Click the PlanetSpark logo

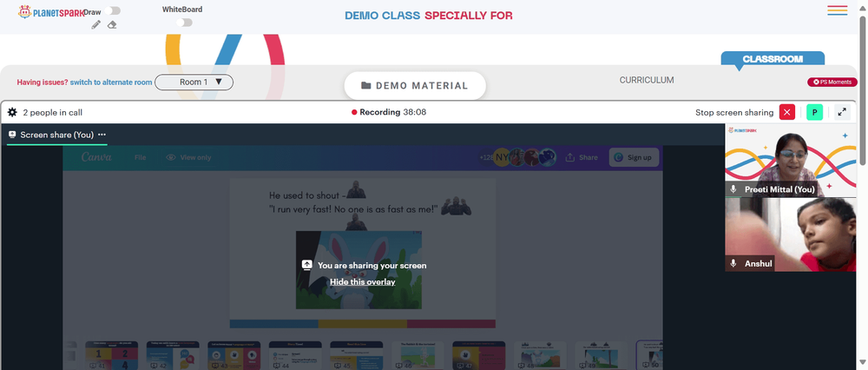coord(50,12)
